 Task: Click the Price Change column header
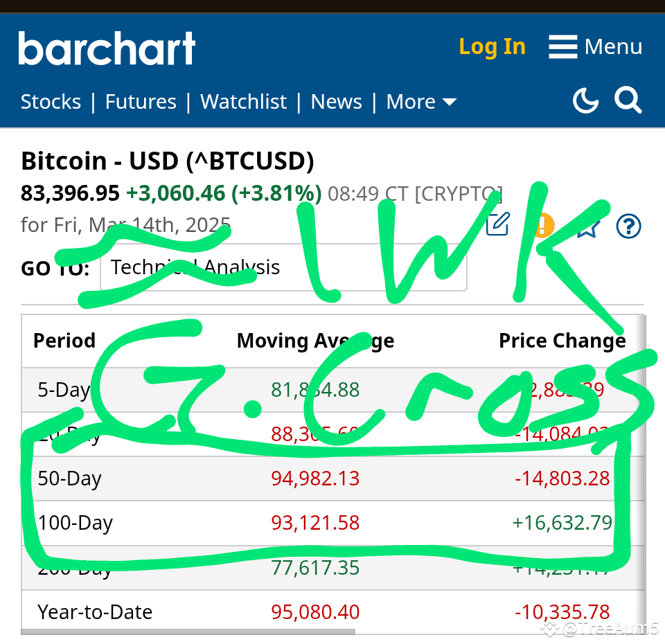coord(562,341)
